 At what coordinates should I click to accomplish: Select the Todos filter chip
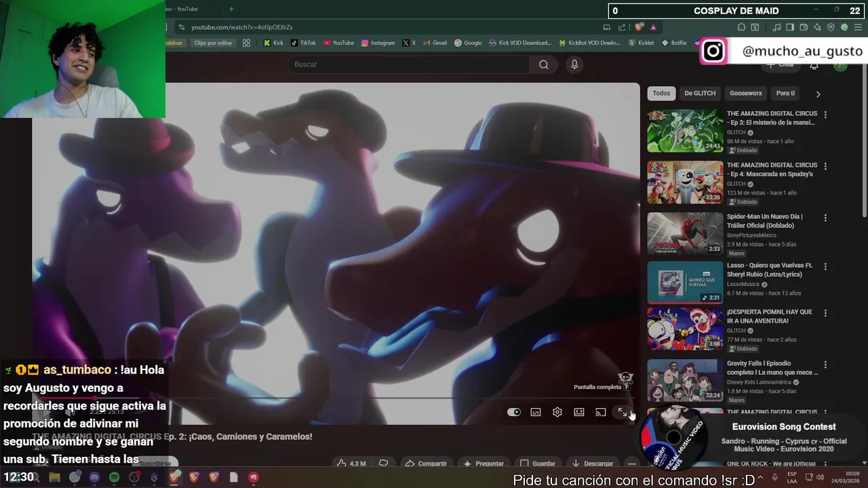(661, 94)
